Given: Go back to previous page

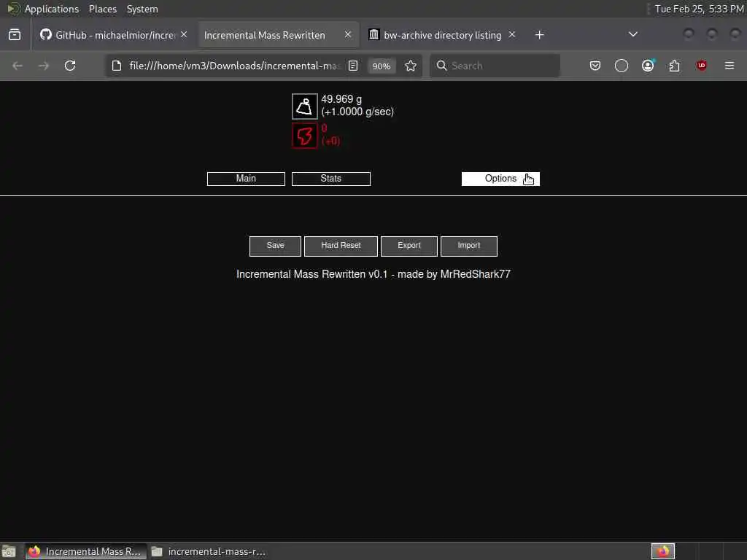Looking at the screenshot, I should [18, 66].
